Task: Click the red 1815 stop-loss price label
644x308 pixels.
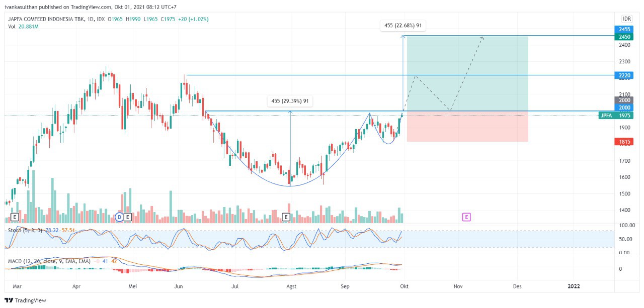Action: pos(624,142)
